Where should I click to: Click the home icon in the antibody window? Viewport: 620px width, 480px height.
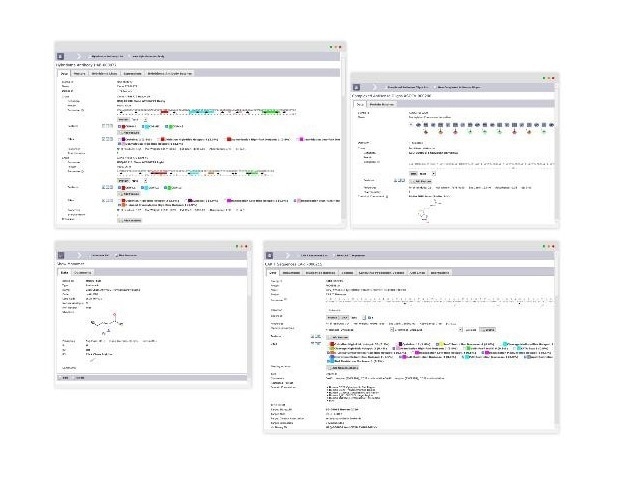click(x=61, y=58)
